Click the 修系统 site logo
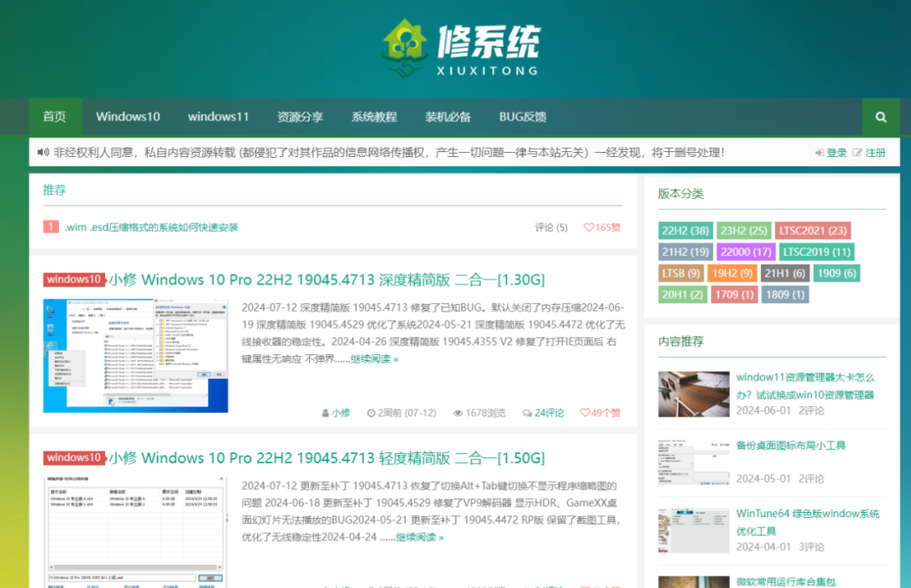This screenshot has width=911, height=588. tap(461, 48)
